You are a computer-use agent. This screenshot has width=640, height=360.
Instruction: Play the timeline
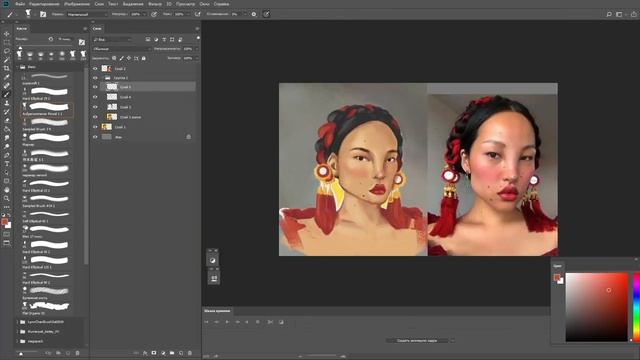(x=227, y=322)
